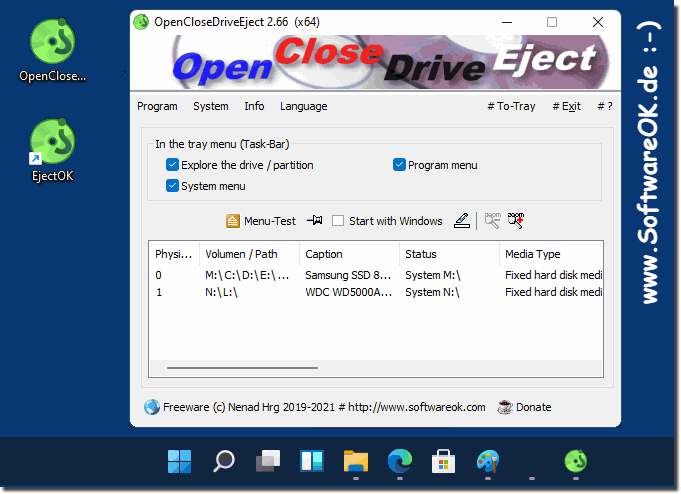Enable Start with Windows

click(338, 221)
